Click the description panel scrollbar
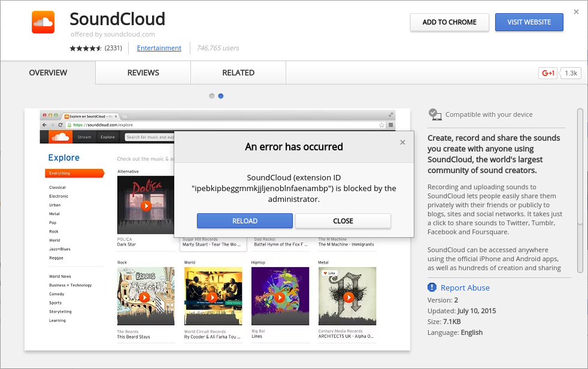588x369 pixels. [x=580, y=191]
